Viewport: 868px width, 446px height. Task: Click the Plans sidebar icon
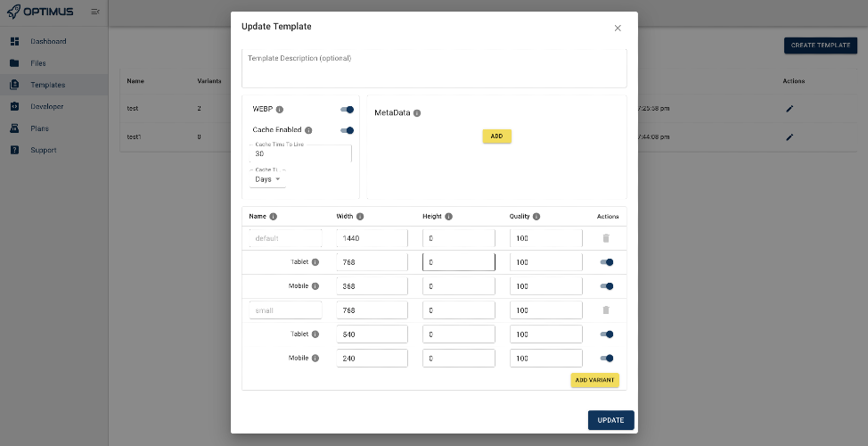point(14,128)
